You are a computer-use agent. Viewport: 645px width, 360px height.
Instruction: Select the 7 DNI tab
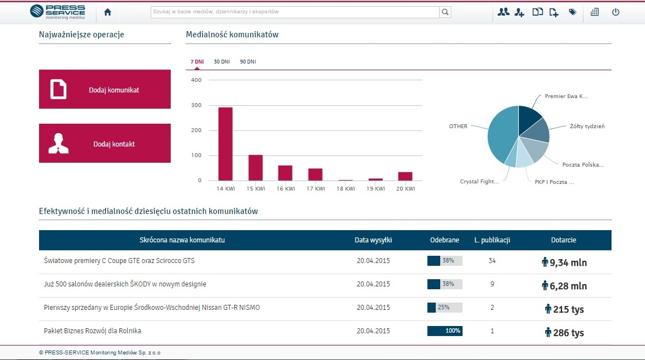197,62
